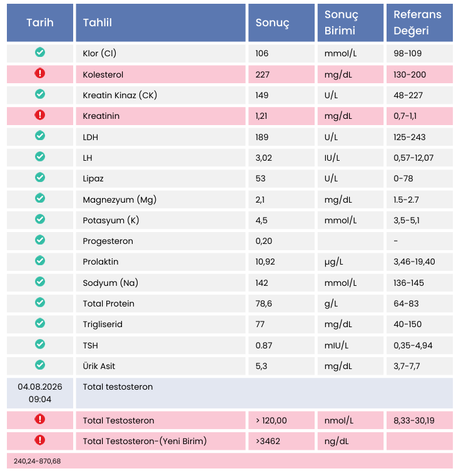466x476 pixels.
Task: Click the green checkmark next to Klor (Cl)
Action: pos(40,53)
